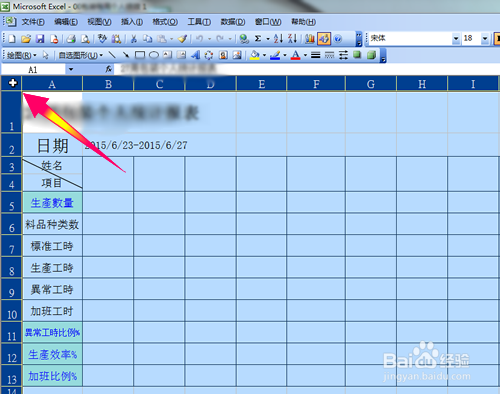The height and width of the screenshot is (394, 500).
Task: Click the Paste clipboard icon
Action: coord(162,39)
